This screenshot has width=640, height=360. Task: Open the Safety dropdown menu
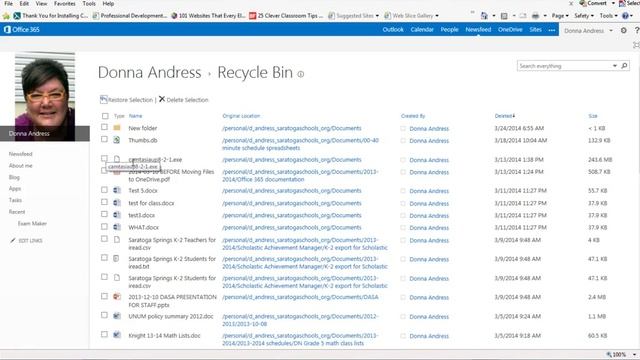pos(584,16)
